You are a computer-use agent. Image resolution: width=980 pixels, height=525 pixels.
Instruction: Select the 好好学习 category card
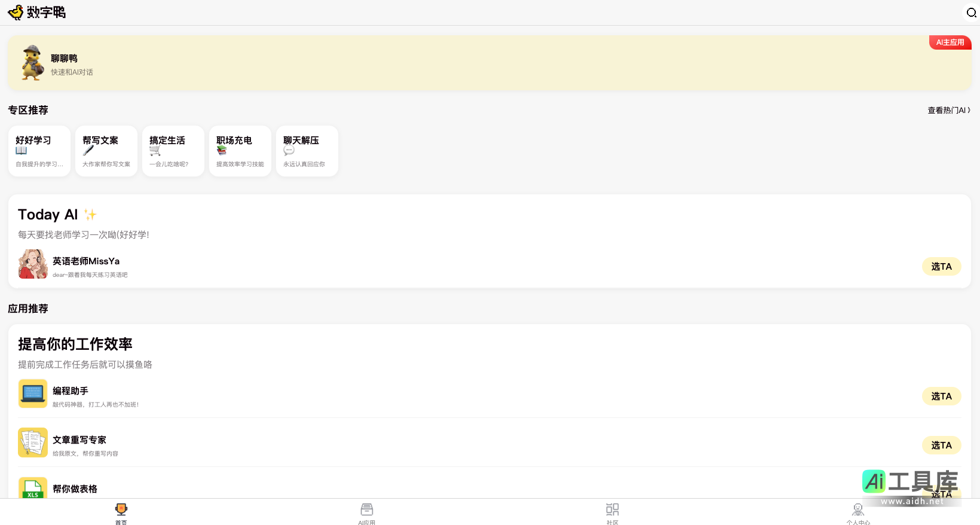pos(39,151)
